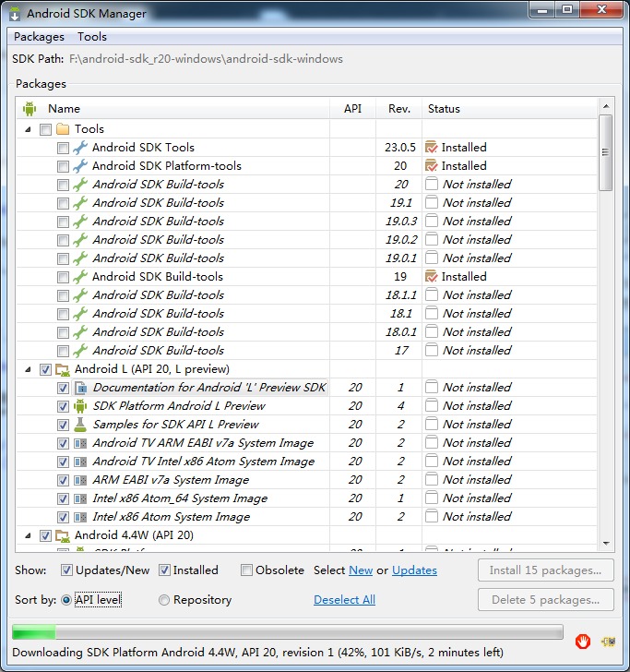Collapse the Android 4.4W (API 20) group

28,535
